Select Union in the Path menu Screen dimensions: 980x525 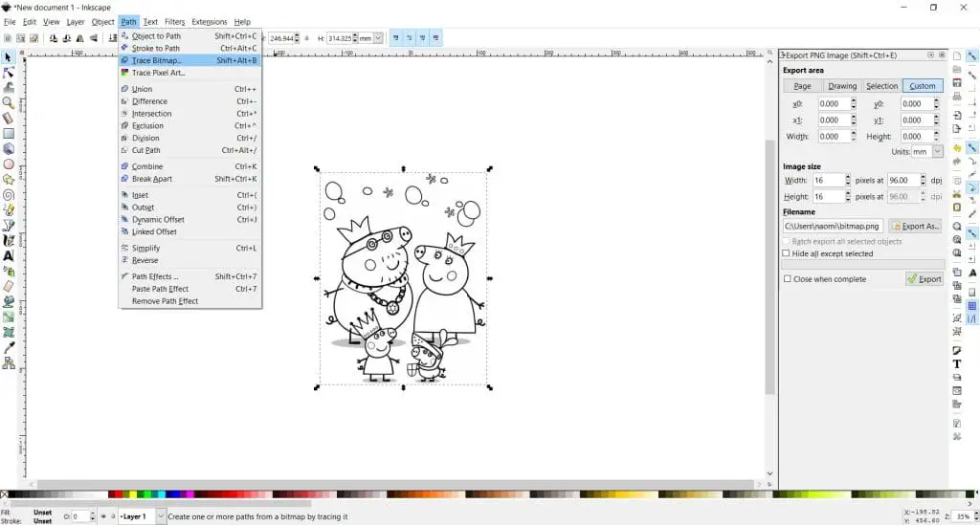coord(189,89)
